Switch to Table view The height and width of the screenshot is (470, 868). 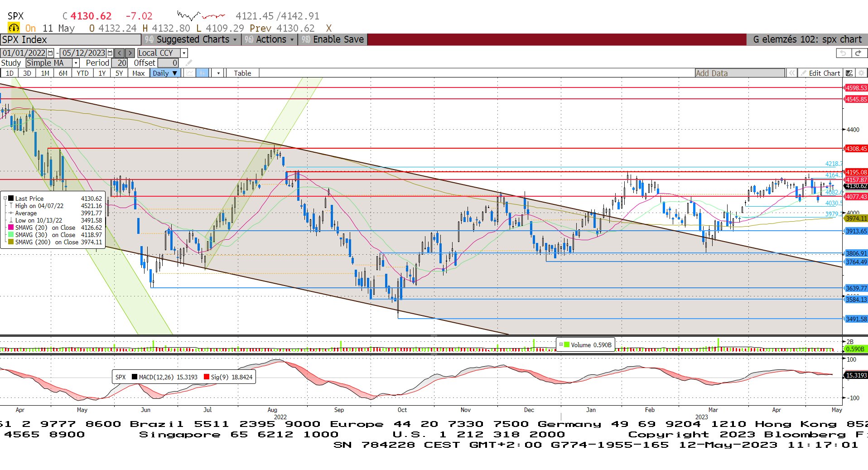pyautogui.click(x=242, y=73)
